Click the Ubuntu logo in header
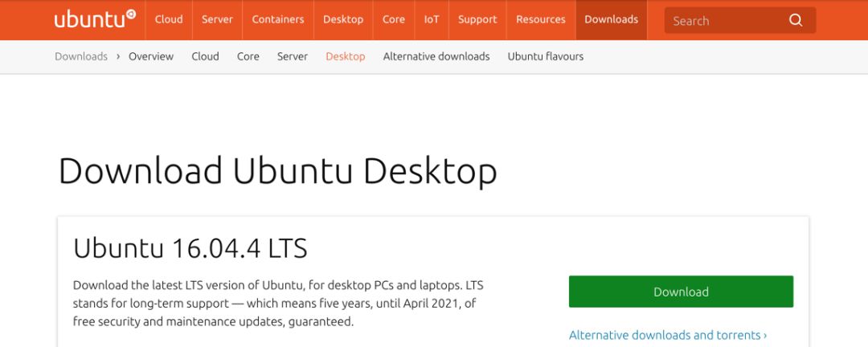This screenshot has width=868, height=347. [x=95, y=18]
